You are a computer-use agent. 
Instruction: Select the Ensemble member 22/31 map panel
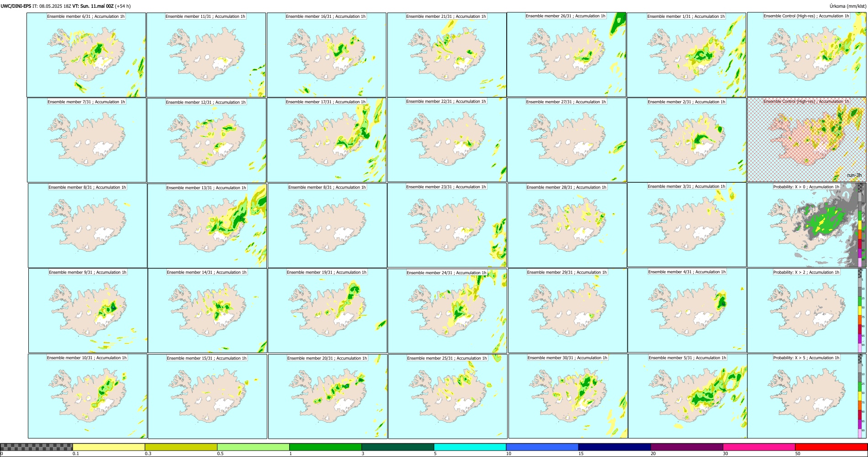point(447,140)
